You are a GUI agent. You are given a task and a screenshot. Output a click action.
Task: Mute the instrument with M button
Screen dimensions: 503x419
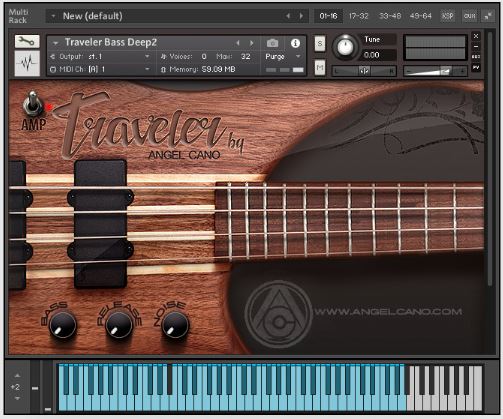(x=320, y=68)
